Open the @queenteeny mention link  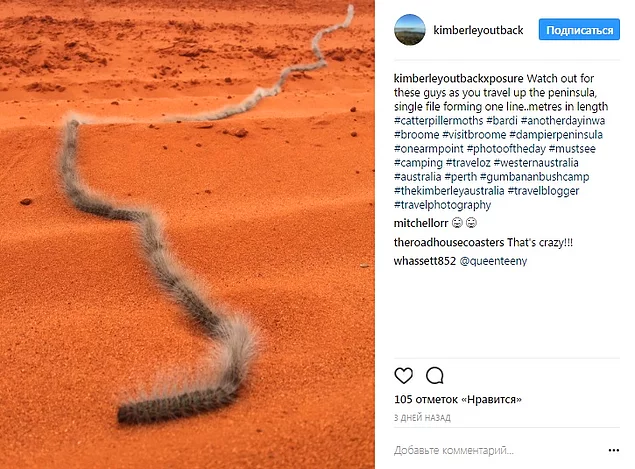click(x=493, y=261)
